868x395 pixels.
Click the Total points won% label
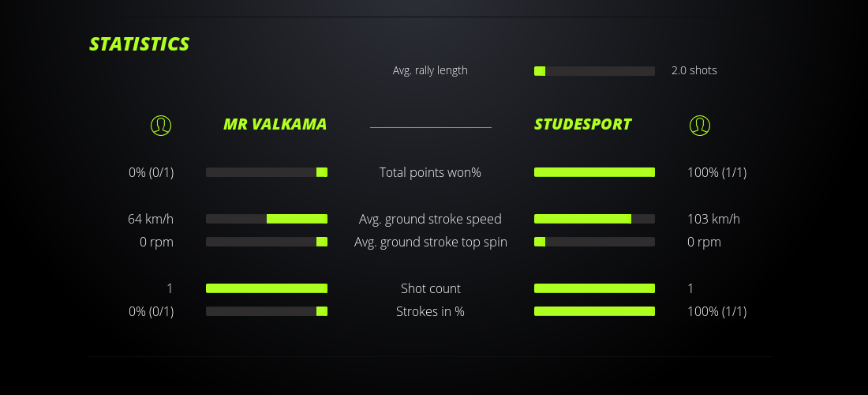coord(430,172)
